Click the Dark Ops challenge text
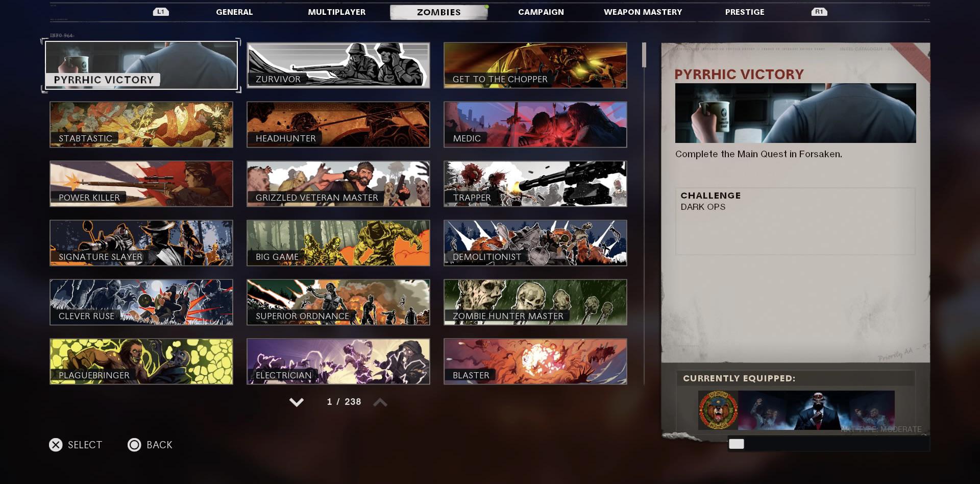The image size is (980, 484). point(703,207)
